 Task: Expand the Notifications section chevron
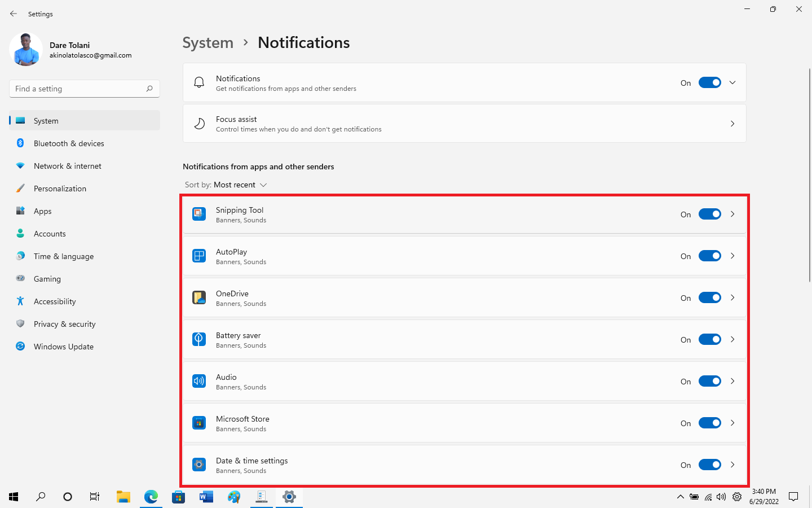732,82
